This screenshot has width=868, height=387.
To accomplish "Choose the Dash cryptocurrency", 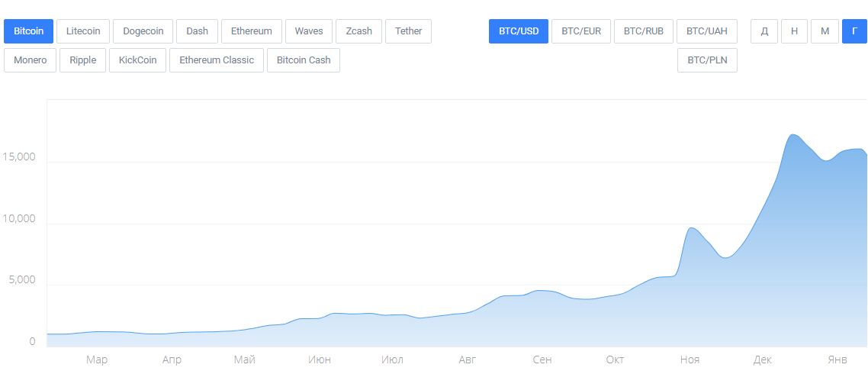I will click(197, 31).
